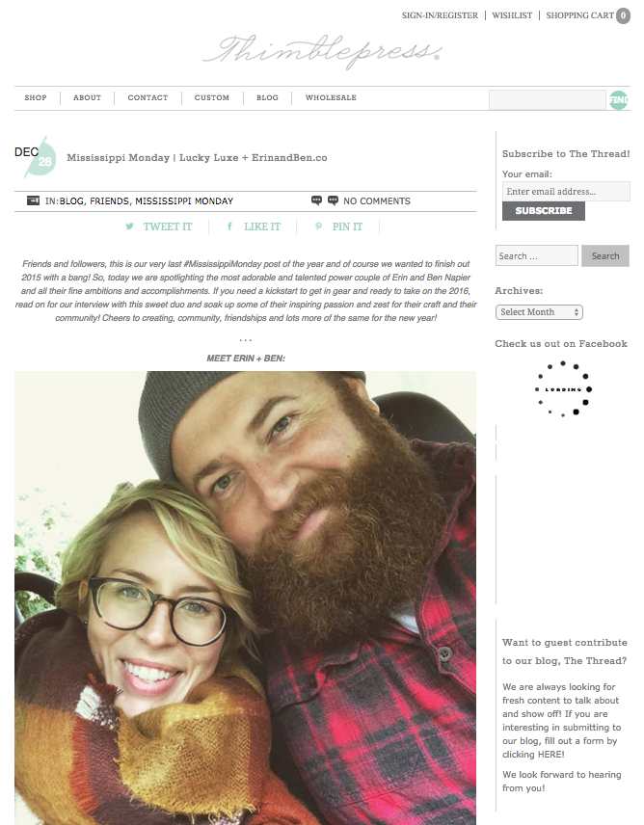Click the Facebook icon beside Like It
644x825 pixels.
[229, 226]
